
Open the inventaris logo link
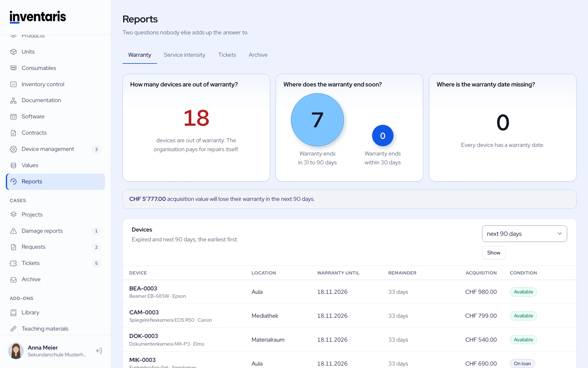[x=38, y=17]
